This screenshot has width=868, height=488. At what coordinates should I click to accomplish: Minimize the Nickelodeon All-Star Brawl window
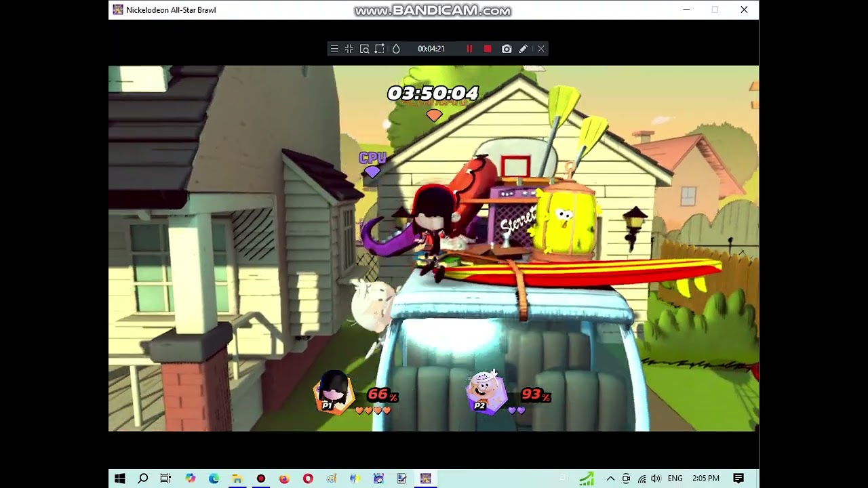[686, 9]
